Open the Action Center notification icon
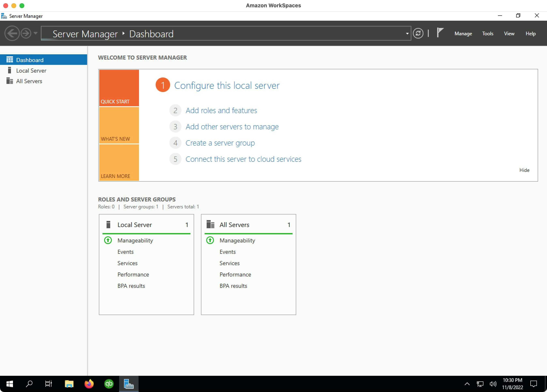The height and width of the screenshot is (392, 547). point(534,384)
